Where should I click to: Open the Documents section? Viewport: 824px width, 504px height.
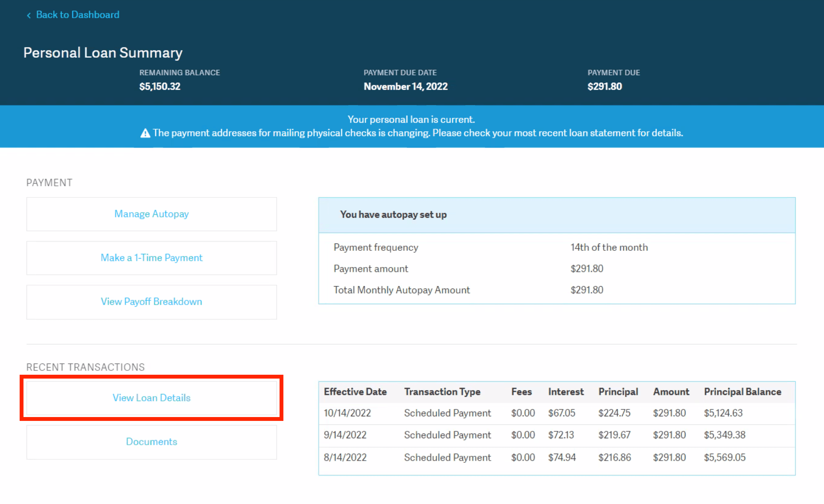coord(151,442)
